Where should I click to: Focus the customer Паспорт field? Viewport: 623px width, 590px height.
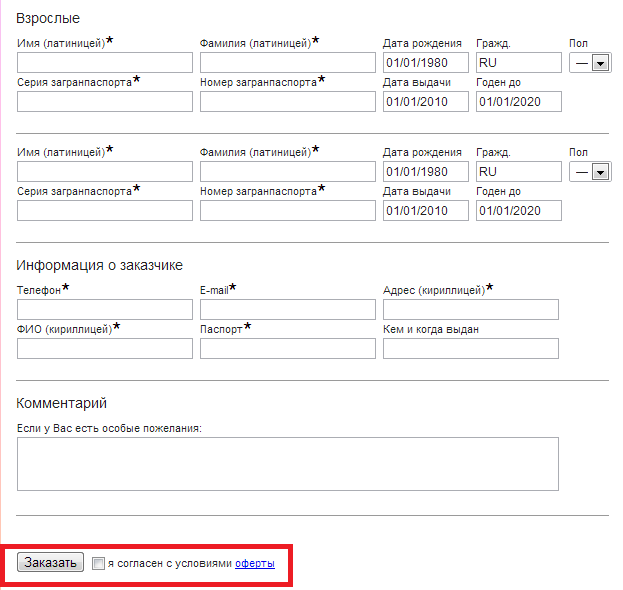tap(288, 348)
